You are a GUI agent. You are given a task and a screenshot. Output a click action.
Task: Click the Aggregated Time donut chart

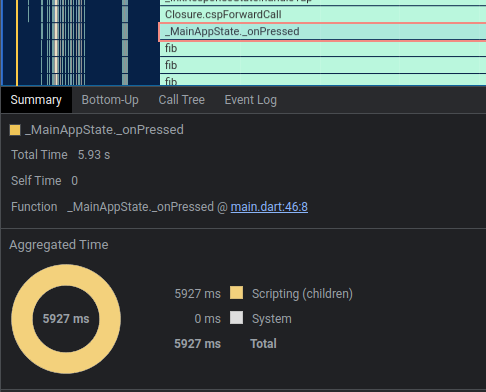click(x=66, y=319)
